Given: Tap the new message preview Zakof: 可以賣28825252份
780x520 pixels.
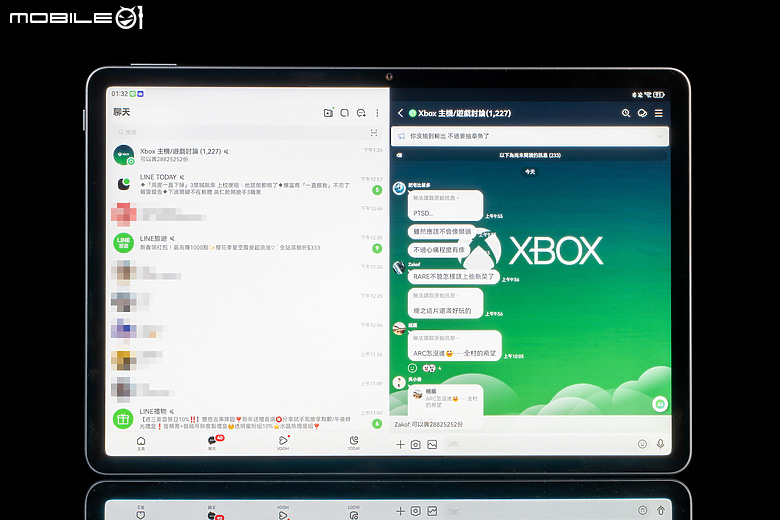Looking at the screenshot, I should (429, 424).
